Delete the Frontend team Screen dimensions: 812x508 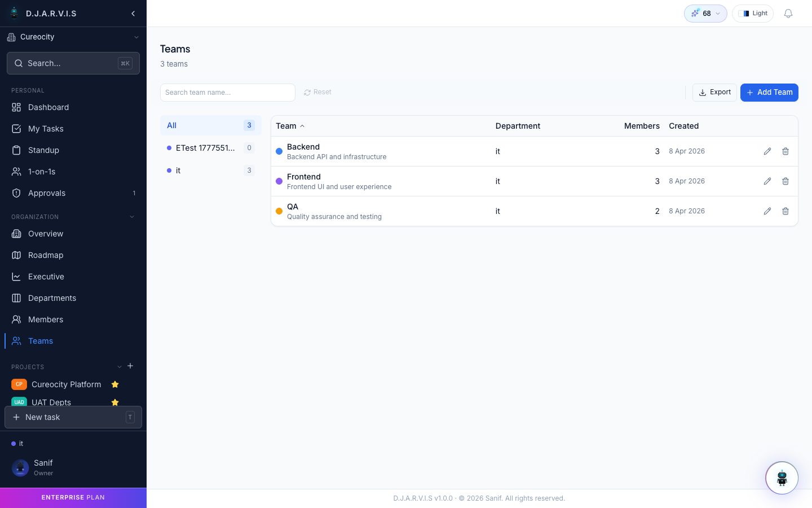(785, 181)
